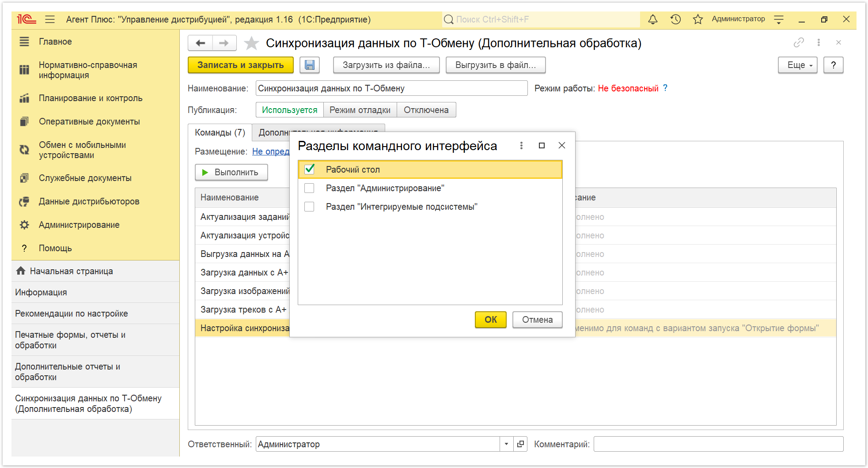The width and height of the screenshot is (868, 468).
Task: Check Раздел "Интегрируемые подсистемы" checkbox
Action: [310, 207]
